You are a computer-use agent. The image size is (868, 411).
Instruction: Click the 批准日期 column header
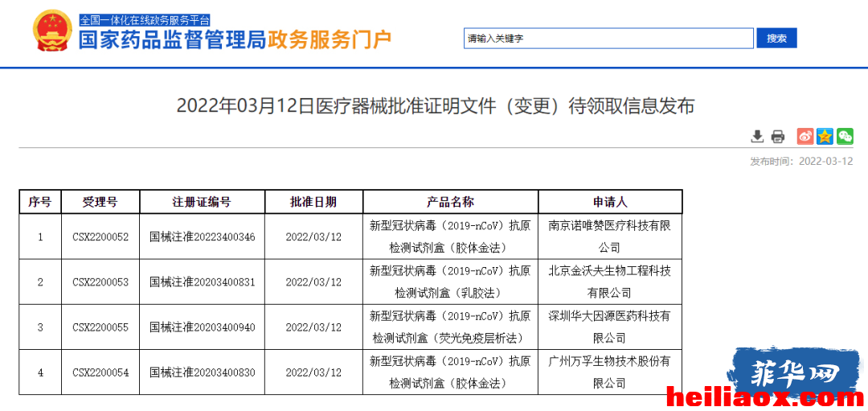click(x=313, y=202)
